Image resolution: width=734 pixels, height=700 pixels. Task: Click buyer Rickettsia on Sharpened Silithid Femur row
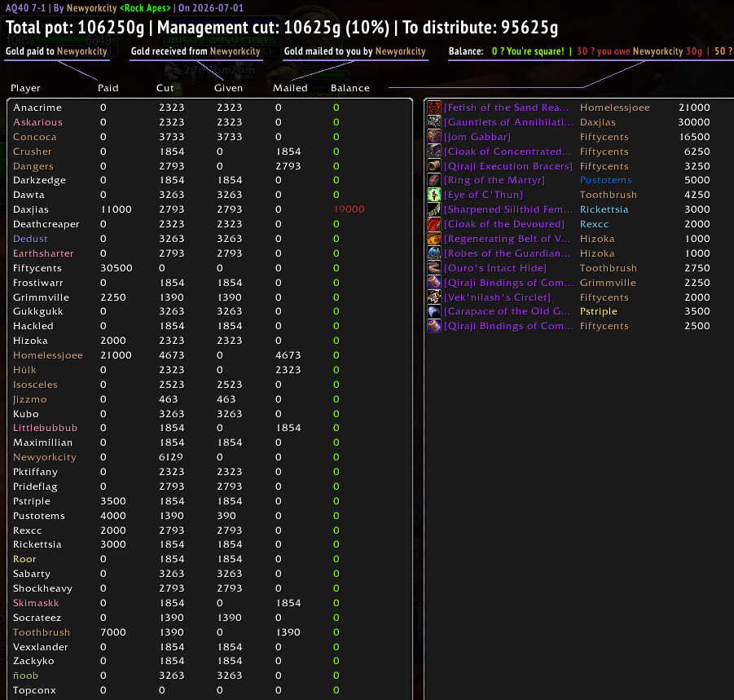point(604,209)
